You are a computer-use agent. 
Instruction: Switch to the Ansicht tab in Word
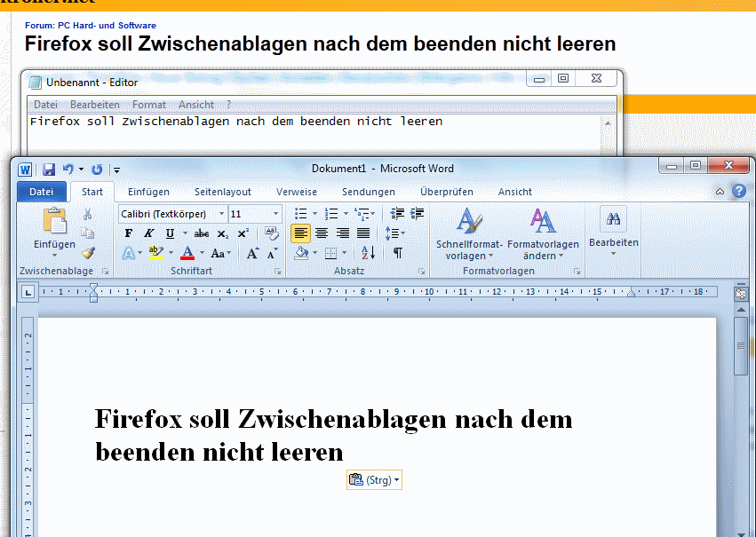point(515,192)
